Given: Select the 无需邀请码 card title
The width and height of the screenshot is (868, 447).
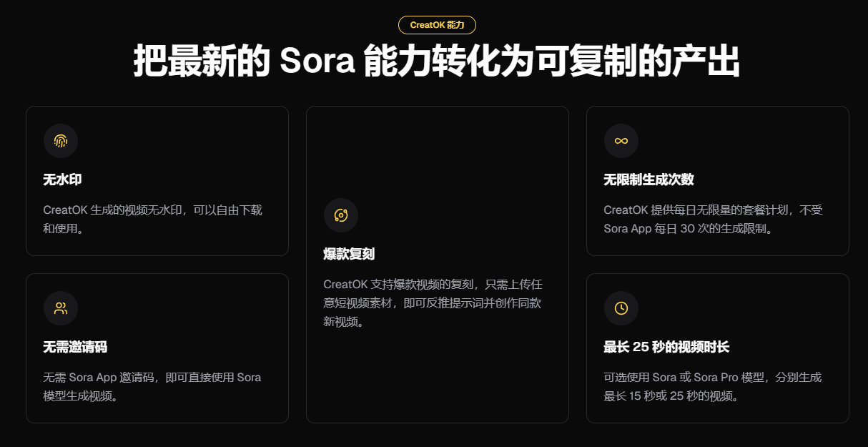Looking at the screenshot, I should (x=75, y=347).
